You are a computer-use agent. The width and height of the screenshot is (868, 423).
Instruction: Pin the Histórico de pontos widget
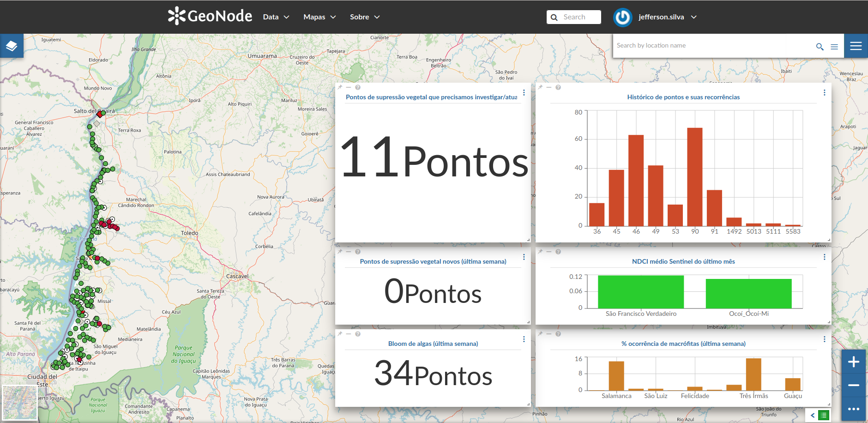tap(541, 87)
